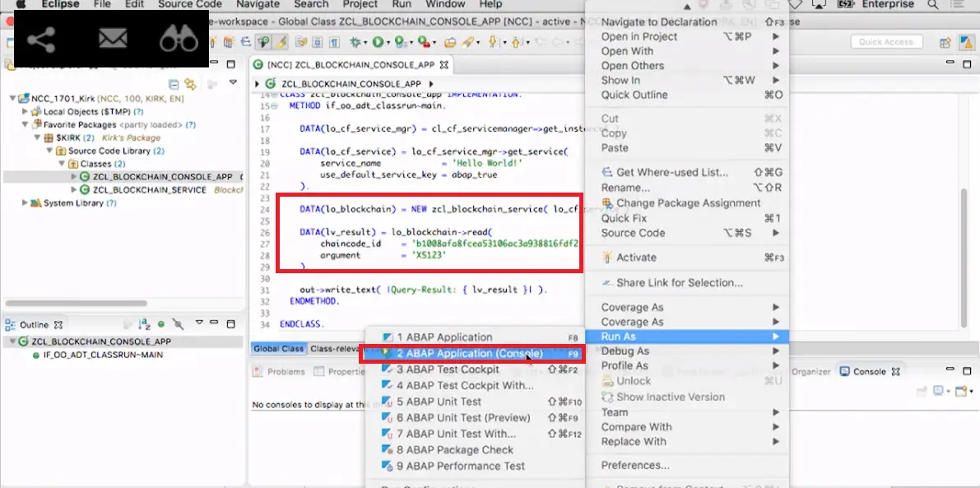Viewport: 980px width, 488px height.
Task: Open the Open in Project submenu
Action: [x=688, y=36]
